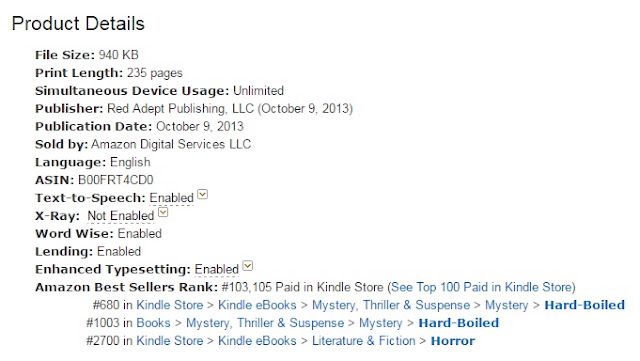Open Mystery, Thriller & Suspense in #680 row
Viewport: 640px width, 361px height.
(391, 305)
